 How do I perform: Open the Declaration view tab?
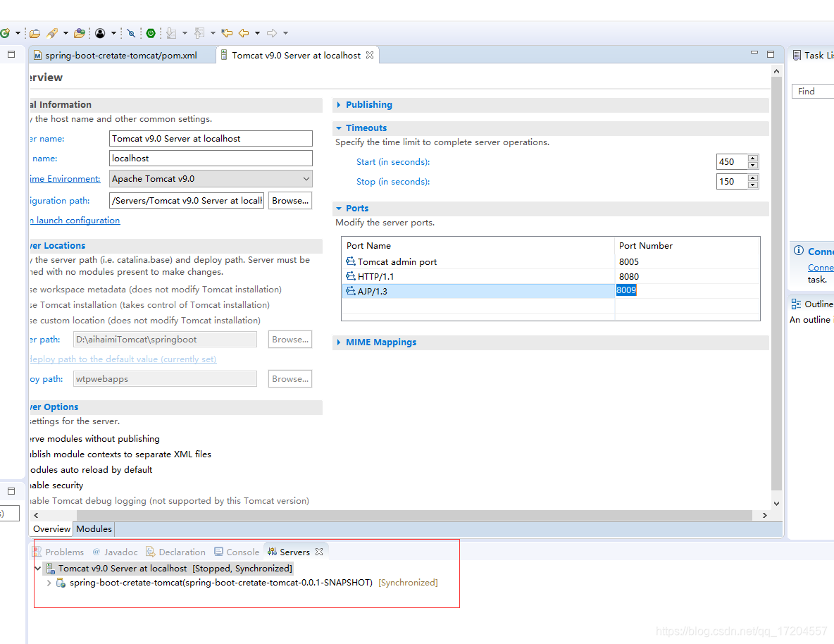[x=176, y=552]
